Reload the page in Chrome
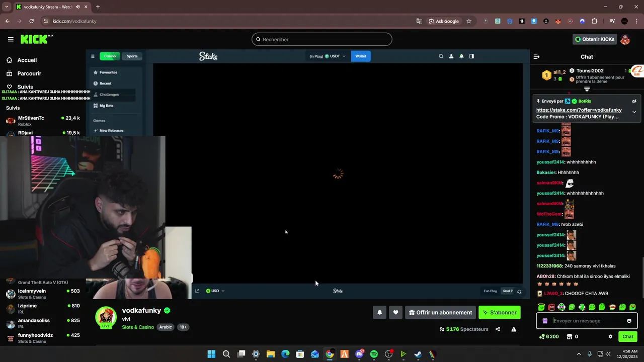Screen dimensions: 644x362 (32, 21)
